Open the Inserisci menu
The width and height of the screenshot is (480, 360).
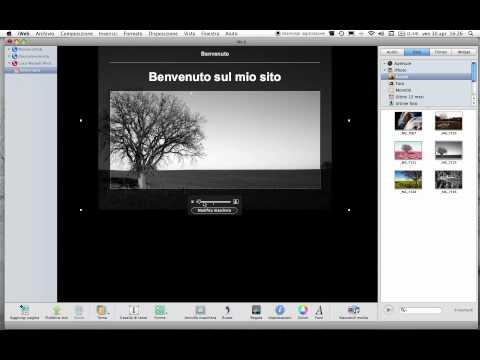pos(108,34)
